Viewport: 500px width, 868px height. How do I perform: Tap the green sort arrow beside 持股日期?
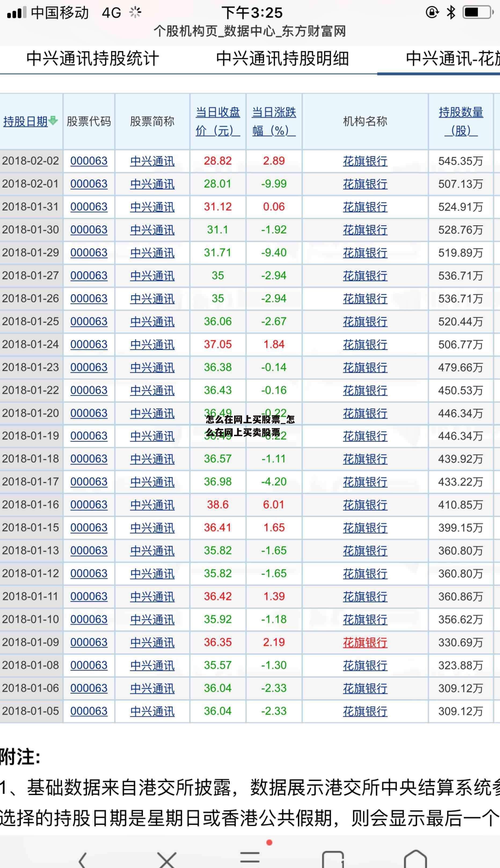(x=53, y=120)
